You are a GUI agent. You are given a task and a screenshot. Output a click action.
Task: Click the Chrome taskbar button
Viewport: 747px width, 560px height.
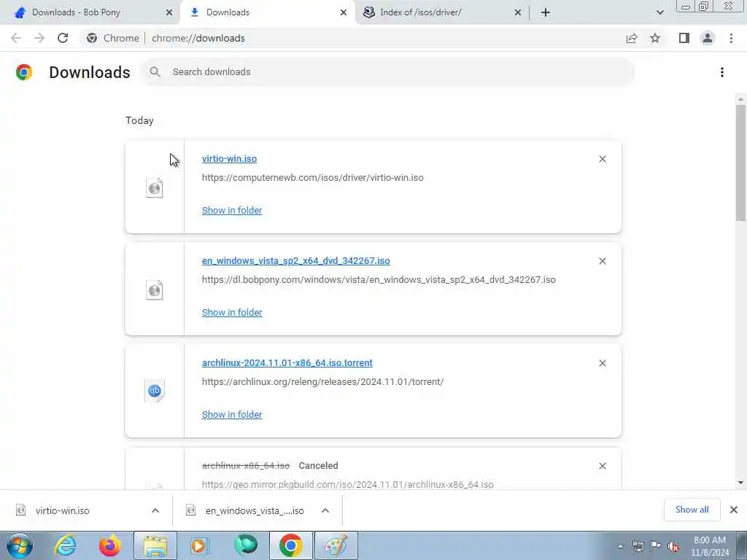coord(290,545)
